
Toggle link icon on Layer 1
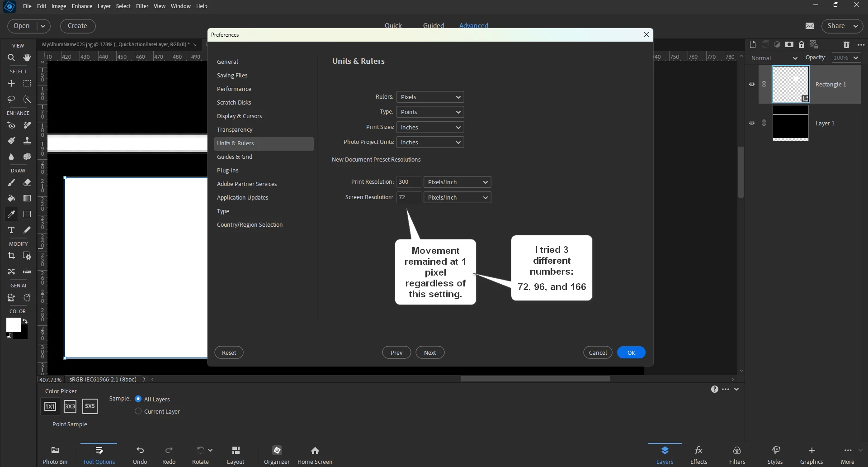click(x=764, y=123)
